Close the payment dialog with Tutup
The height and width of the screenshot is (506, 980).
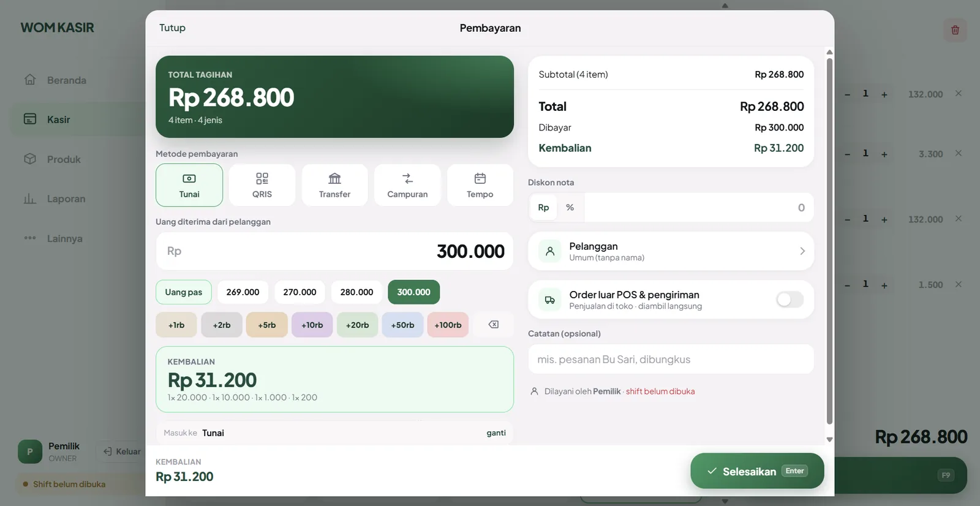pyautogui.click(x=172, y=28)
